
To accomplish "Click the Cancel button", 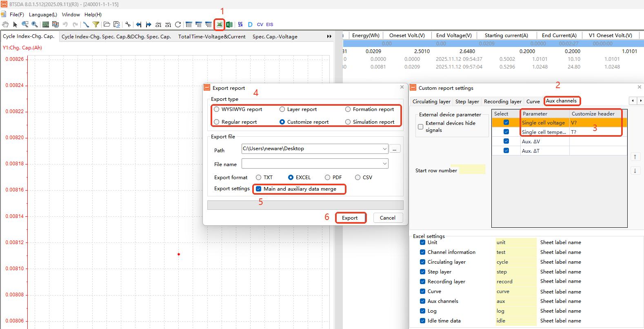I will [387, 218].
